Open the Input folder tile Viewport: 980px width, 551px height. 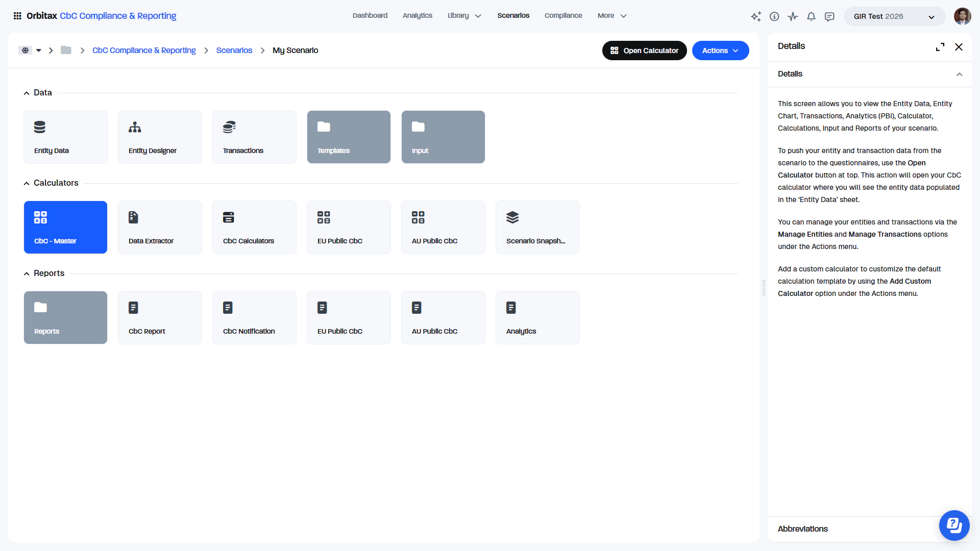point(443,137)
